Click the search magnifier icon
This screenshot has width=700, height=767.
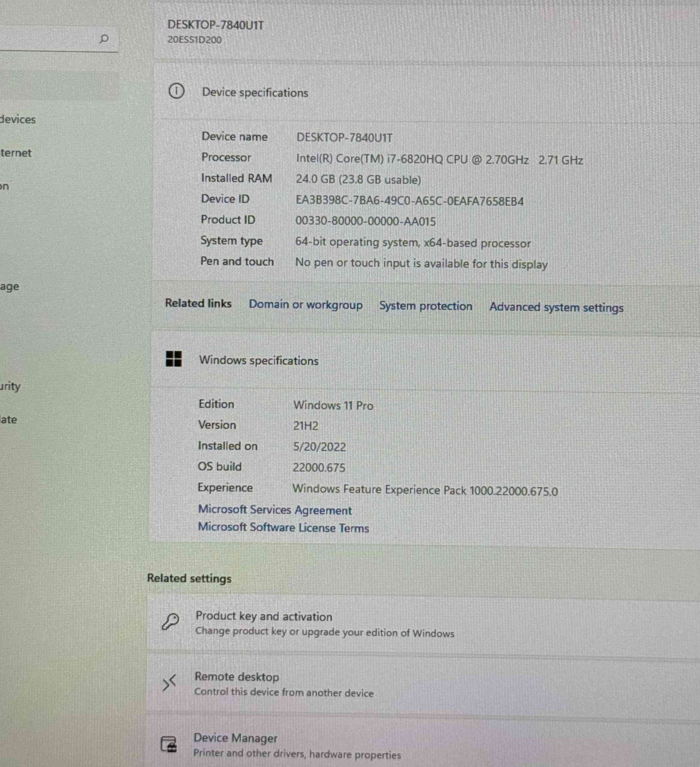[x=104, y=39]
